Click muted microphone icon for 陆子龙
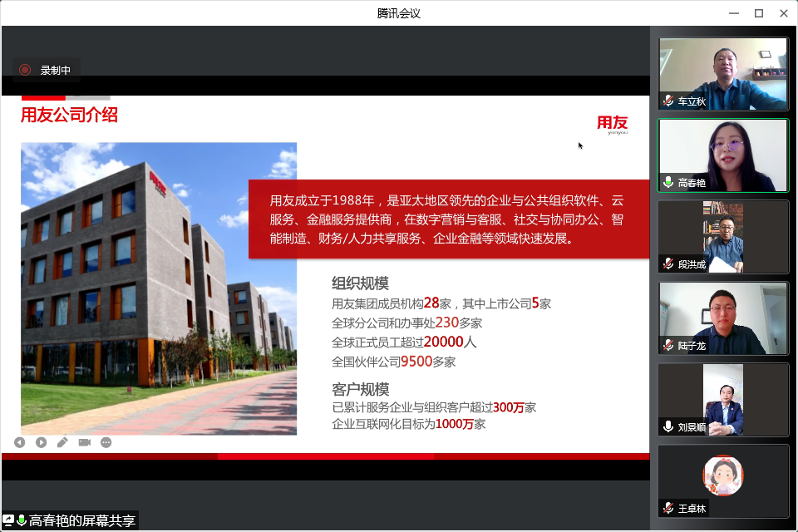 tap(668, 345)
